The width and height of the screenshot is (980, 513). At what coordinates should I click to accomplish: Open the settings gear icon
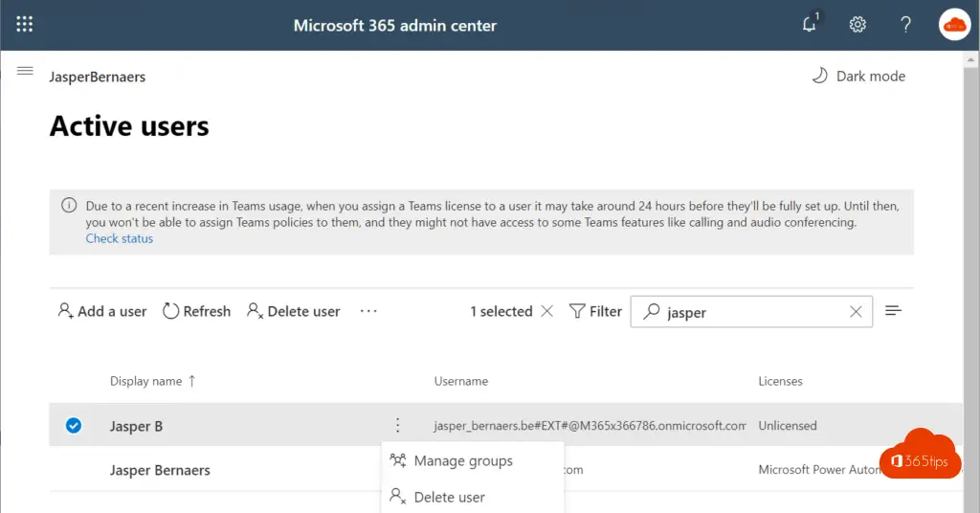click(857, 25)
